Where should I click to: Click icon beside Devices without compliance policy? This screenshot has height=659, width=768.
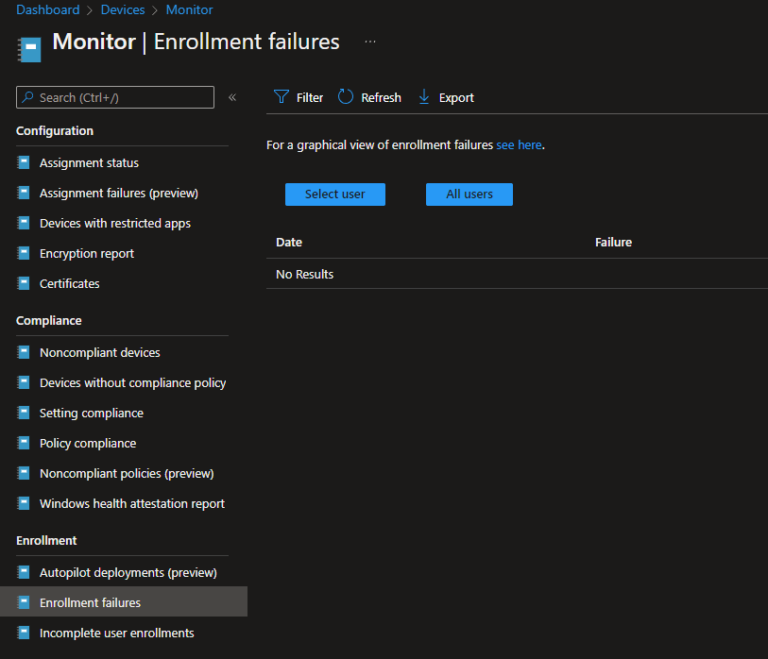[24, 382]
